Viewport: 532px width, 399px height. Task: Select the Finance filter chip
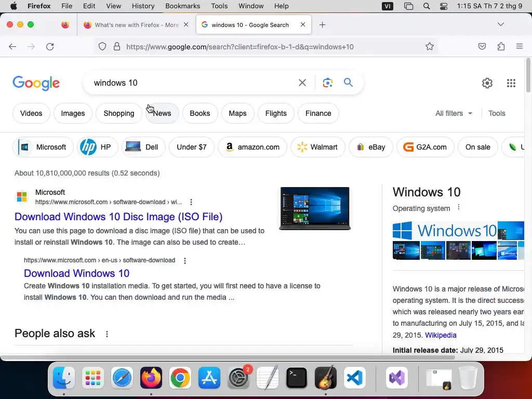(x=318, y=113)
